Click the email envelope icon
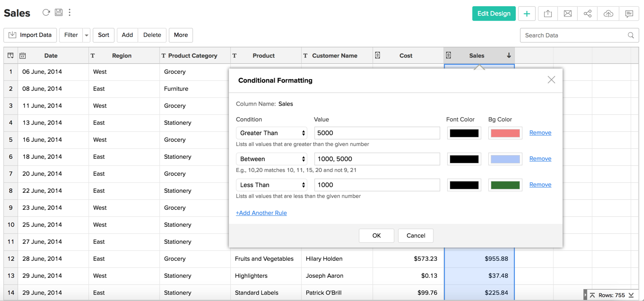The width and height of the screenshot is (644, 301). 567,14
